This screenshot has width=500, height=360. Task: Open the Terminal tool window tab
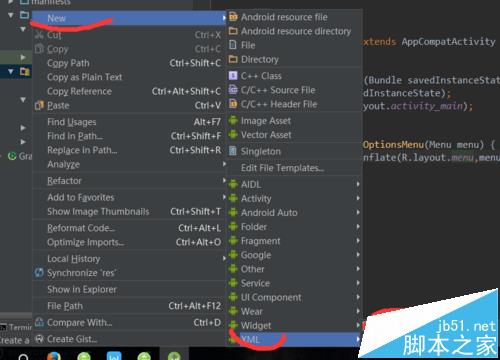16,327
